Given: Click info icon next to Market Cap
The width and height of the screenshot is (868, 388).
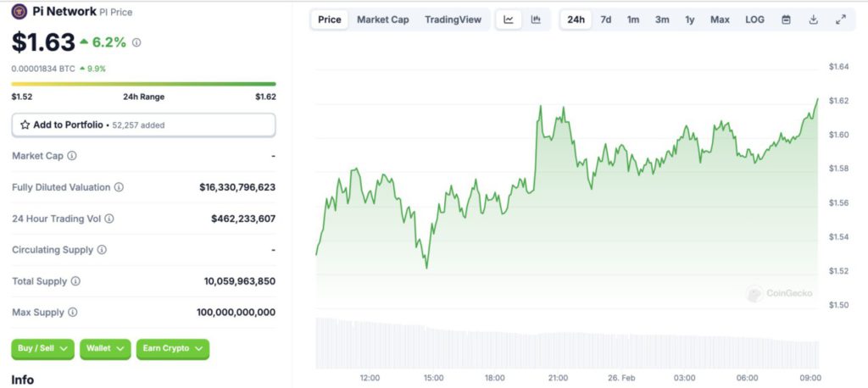Looking at the screenshot, I should (x=72, y=156).
